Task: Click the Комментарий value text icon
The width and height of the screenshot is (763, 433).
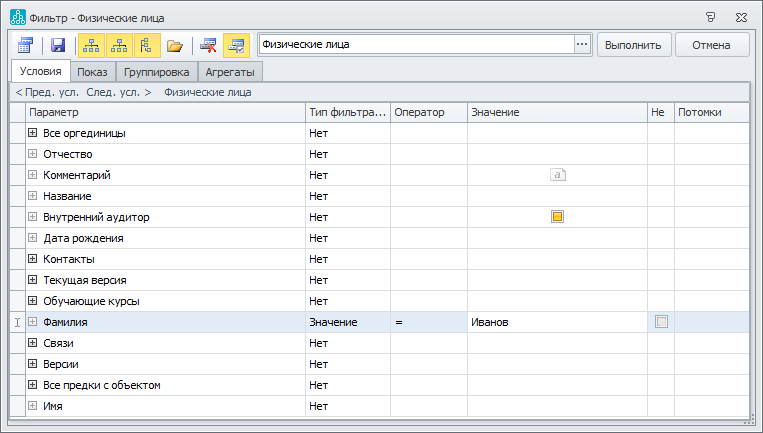Action: pos(558,175)
